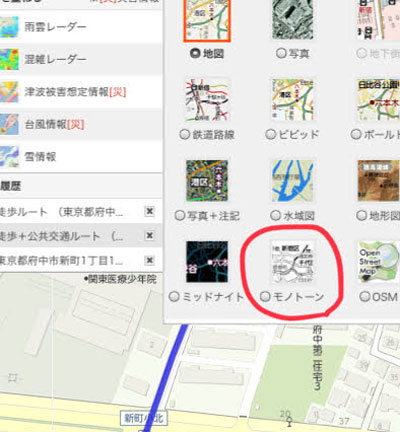Delete the 徒歩+公共交通ルート history entry
This screenshot has width=400, height=432.
coord(150,236)
